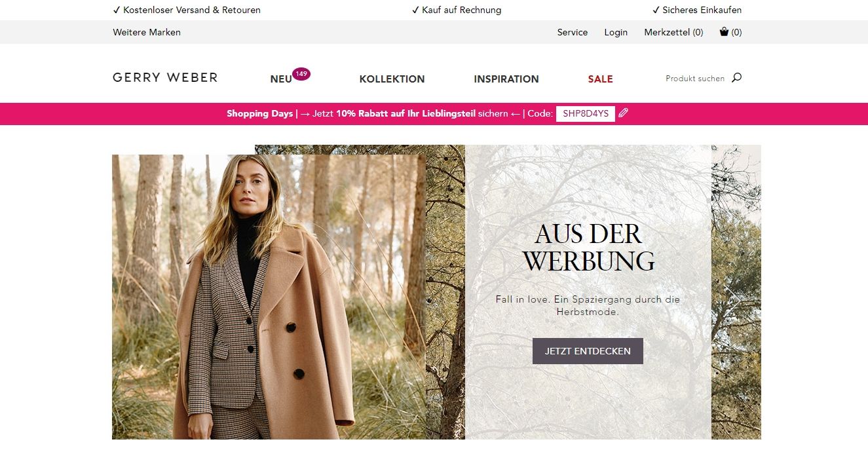Click the Login link
Image resolution: width=868 pixels, height=469 pixels.
click(x=616, y=32)
